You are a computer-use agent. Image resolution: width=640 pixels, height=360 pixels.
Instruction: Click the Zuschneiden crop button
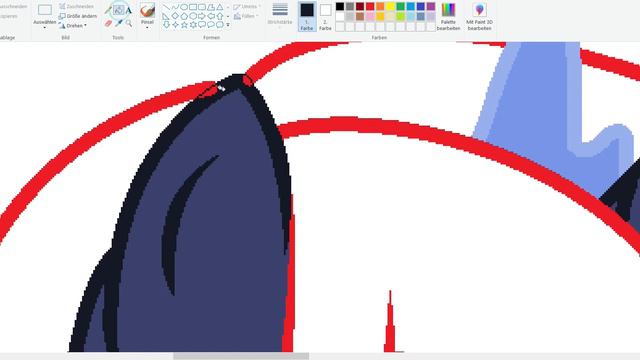[x=76, y=7]
